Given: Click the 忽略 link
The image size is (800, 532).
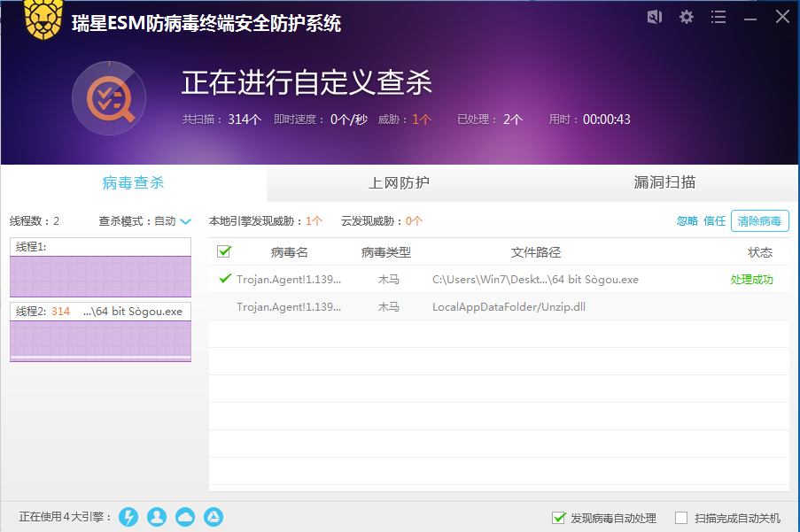Looking at the screenshot, I should tap(687, 221).
